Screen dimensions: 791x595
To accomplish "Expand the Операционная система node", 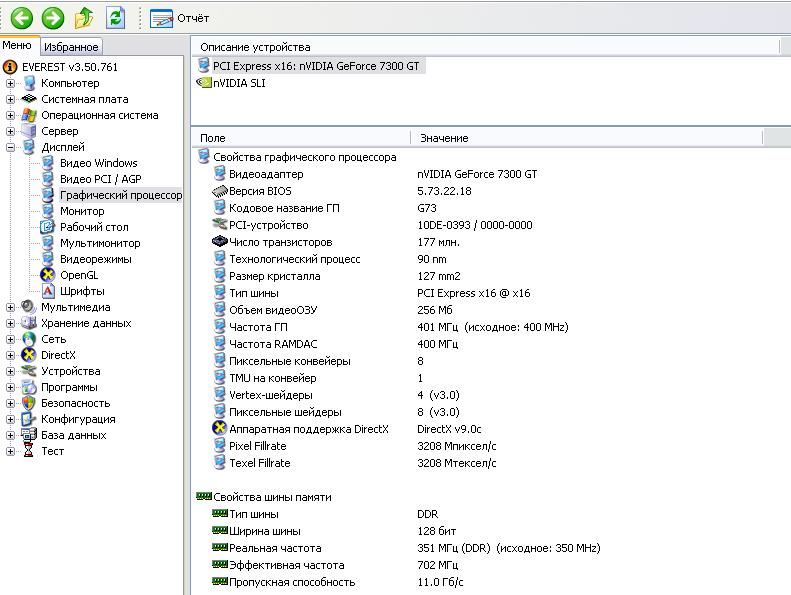I will click(10, 115).
